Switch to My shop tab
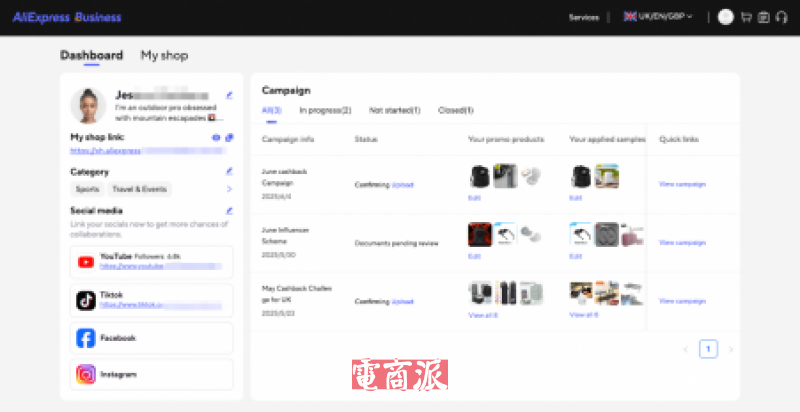The width and height of the screenshot is (800, 412). (x=164, y=56)
